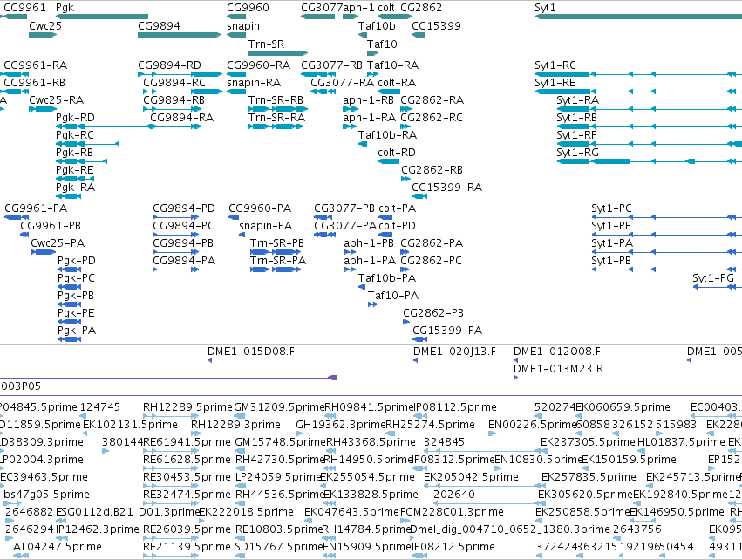This screenshot has width=742, height=560.
Task: Click EST label GM31209.5prime
Action: (280, 407)
